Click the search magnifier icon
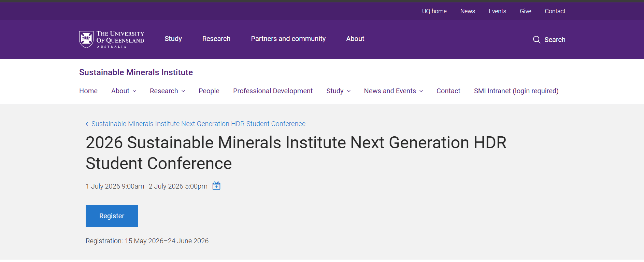The height and width of the screenshot is (262, 644). (x=536, y=40)
